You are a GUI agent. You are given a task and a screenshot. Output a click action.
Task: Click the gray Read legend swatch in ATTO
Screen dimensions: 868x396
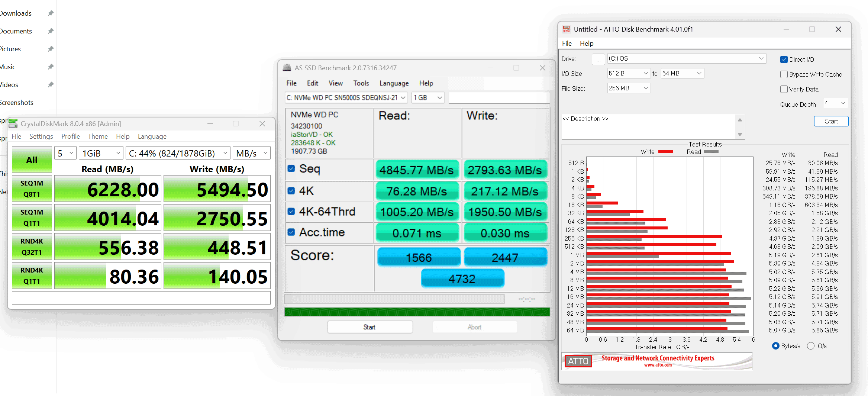(711, 152)
